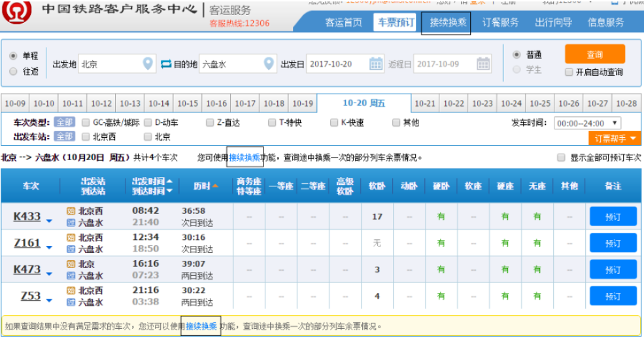Click 目的地 input field with 六盘水
The height and width of the screenshot is (338, 644).
pos(238,64)
